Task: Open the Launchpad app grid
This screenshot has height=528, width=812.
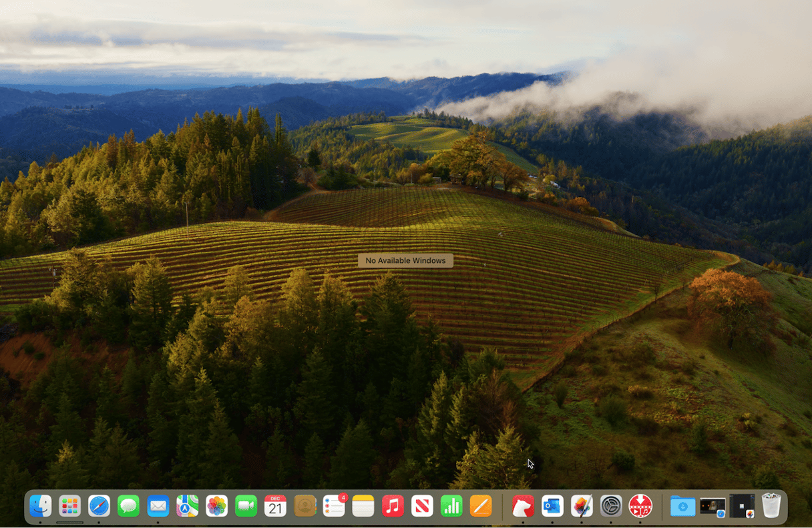Action: (69, 506)
